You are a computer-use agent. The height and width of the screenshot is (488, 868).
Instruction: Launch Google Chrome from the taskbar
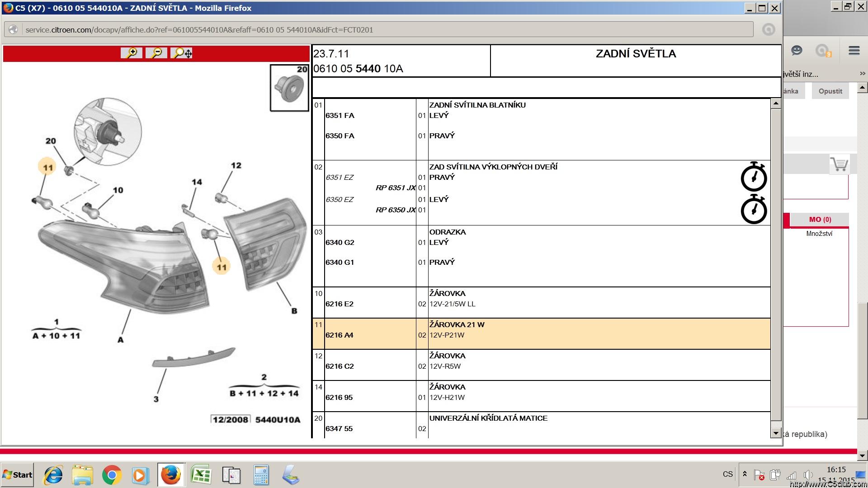tap(112, 475)
